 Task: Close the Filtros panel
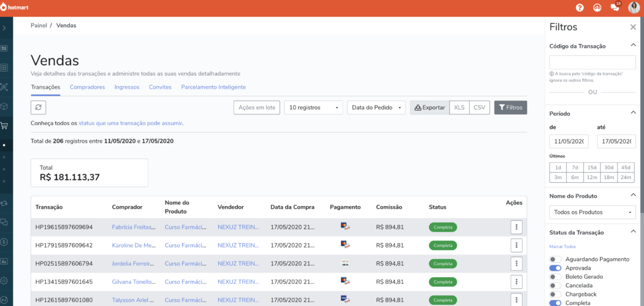633,27
